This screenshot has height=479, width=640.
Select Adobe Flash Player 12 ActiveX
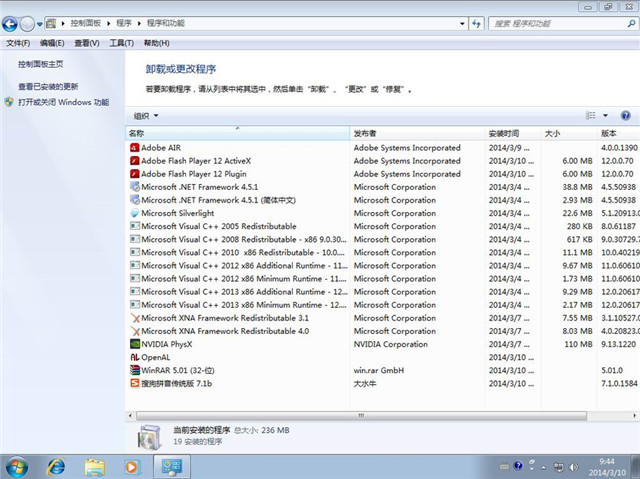pos(196,161)
